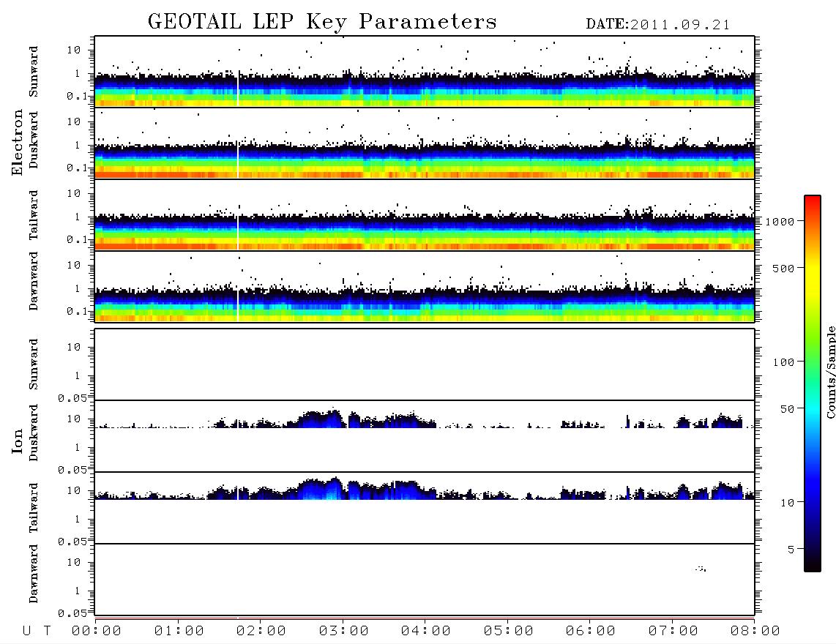The image size is (836, 644).
Task: Click the "50" colorbar tick value
Action: (788, 409)
